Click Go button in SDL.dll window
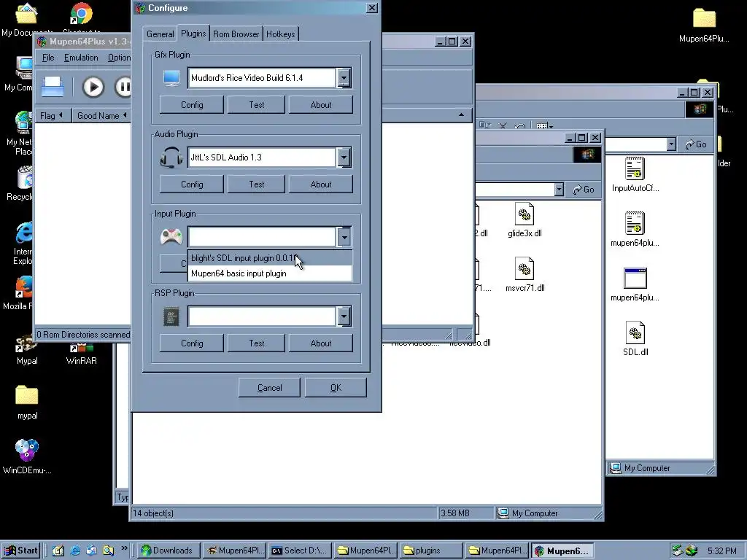747x560 pixels. tap(695, 144)
